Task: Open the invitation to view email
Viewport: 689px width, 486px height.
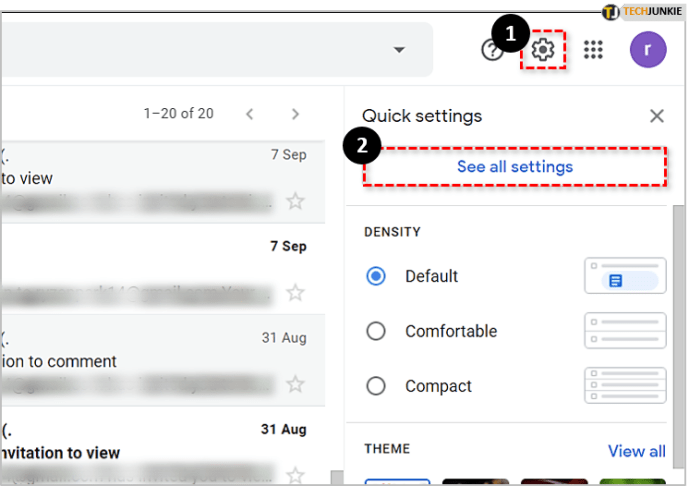Action: (x=163, y=448)
